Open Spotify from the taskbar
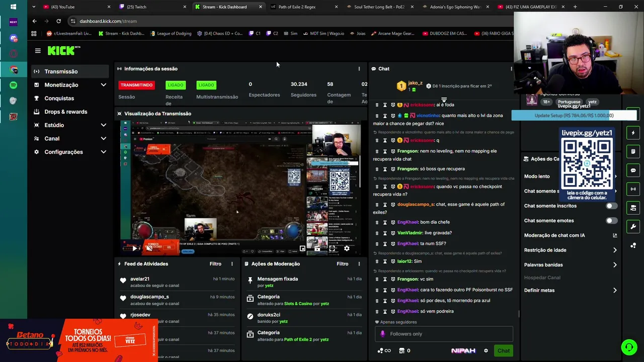The image size is (644, 362). (x=14, y=85)
